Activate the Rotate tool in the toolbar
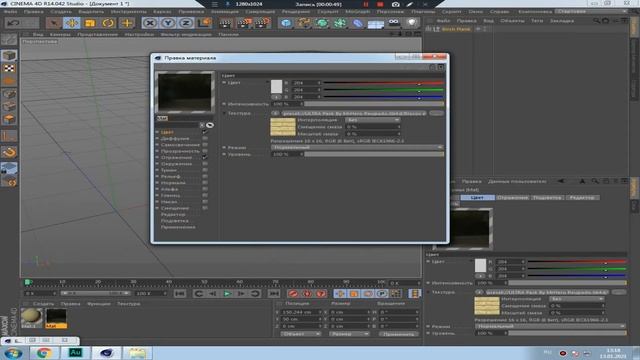This screenshot has height=360, width=640. point(109,23)
